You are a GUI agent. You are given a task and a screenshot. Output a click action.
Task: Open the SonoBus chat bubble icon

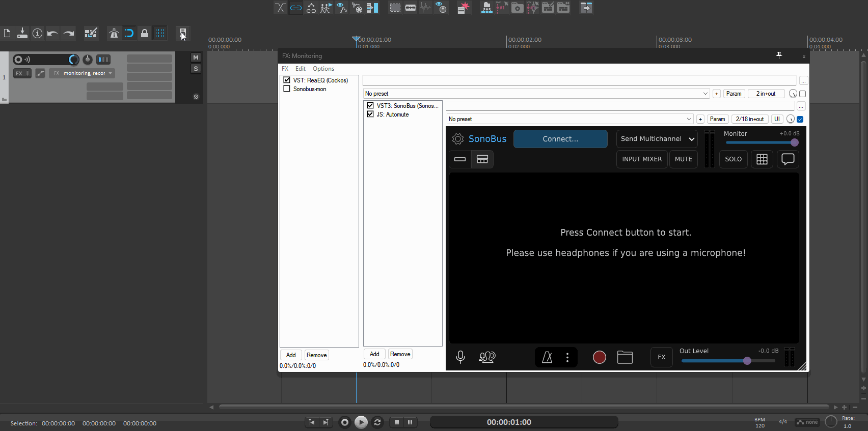tap(788, 159)
